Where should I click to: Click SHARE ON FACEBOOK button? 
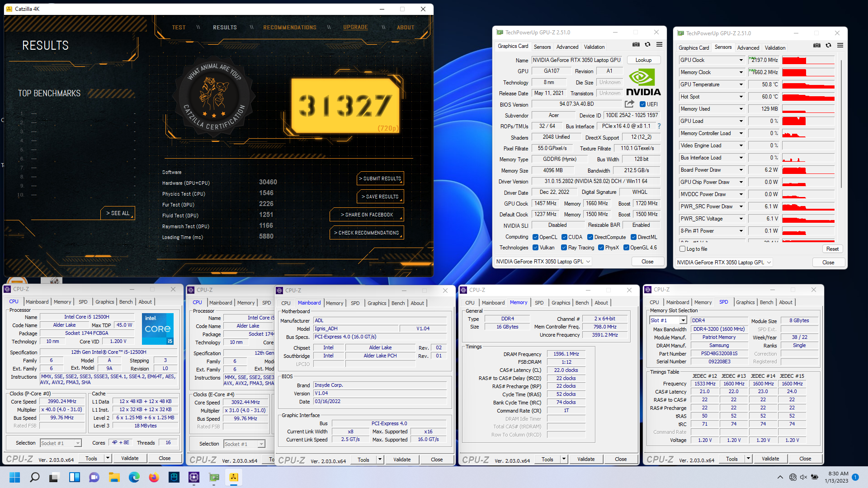point(367,215)
